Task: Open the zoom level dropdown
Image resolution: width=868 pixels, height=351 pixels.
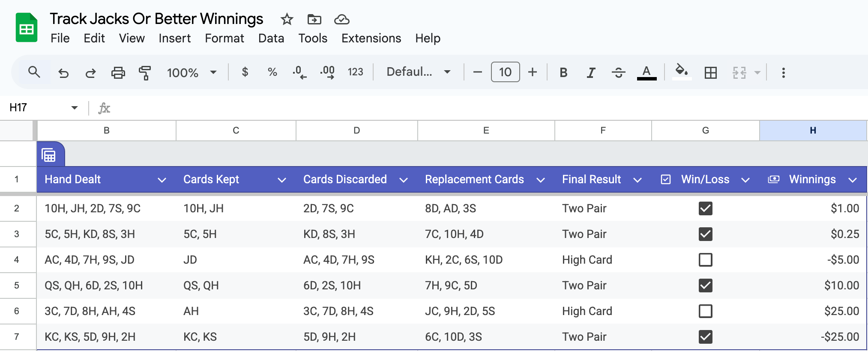Action: (192, 72)
